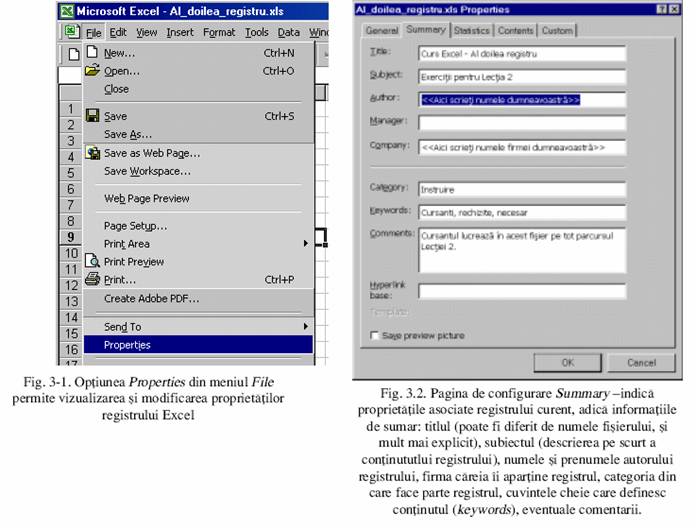
Task: Select Web Page Preview entry
Action: click(198, 198)
